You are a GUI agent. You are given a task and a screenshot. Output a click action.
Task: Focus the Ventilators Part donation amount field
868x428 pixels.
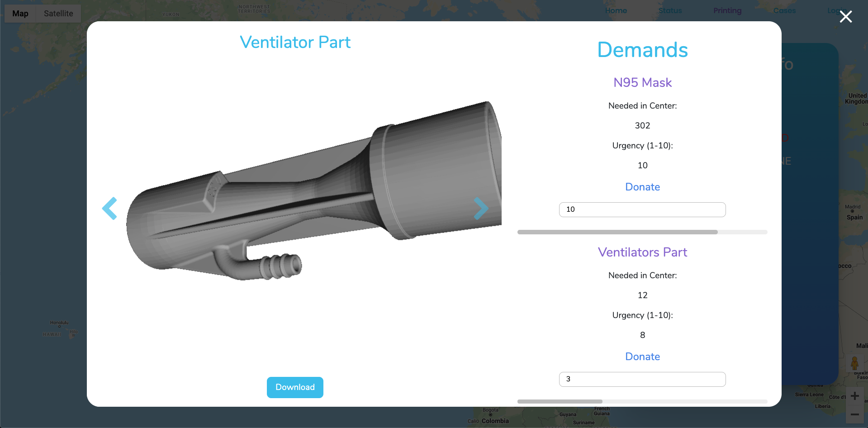click(642, 379)
